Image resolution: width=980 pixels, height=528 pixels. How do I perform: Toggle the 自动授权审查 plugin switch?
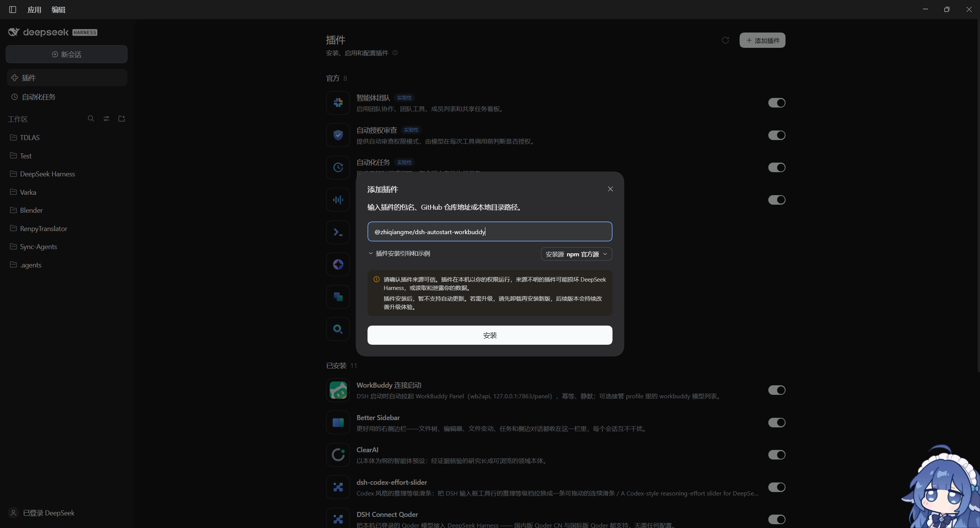(x=777, y=135)
